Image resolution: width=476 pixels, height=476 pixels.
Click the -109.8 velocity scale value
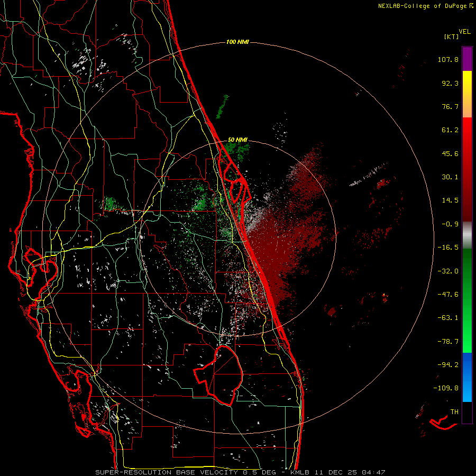(446, 388)
